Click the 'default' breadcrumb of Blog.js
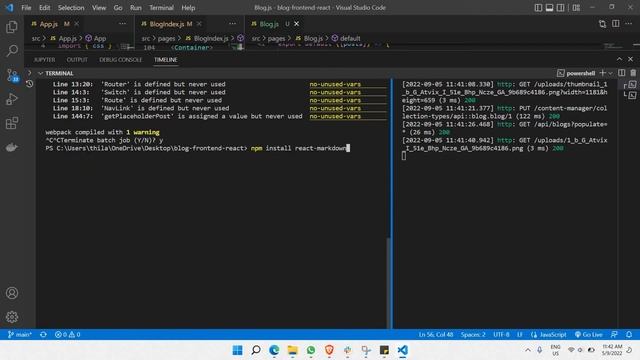 (x=350, y=38)
